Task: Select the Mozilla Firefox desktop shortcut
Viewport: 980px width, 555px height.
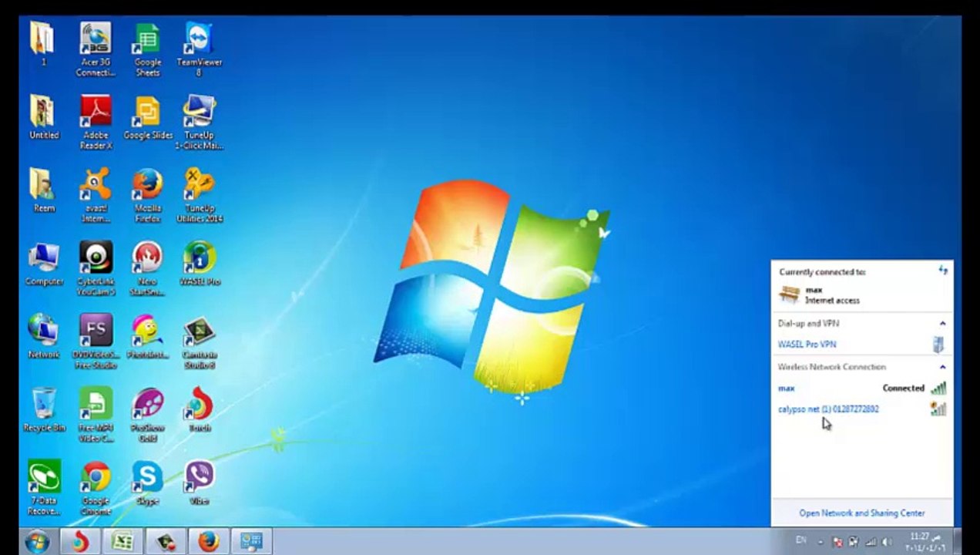Action: pyautogui.click(x=147, y=195)
